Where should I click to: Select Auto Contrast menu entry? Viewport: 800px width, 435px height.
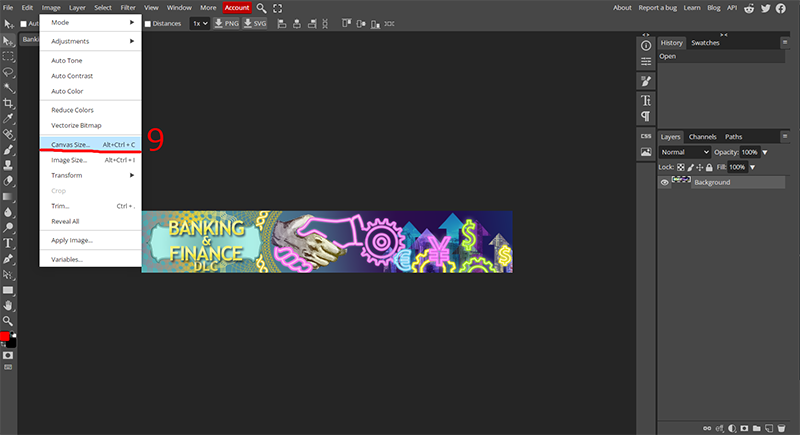pyautogui.click(x=90, y=76)
